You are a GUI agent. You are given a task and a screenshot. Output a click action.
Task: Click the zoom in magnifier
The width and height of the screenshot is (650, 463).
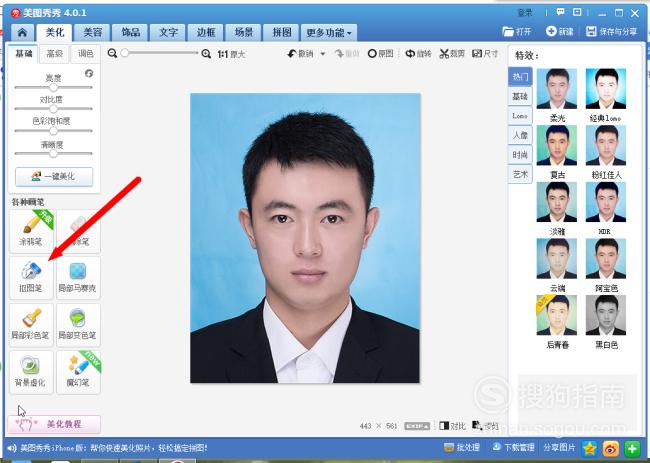[206, 53]
